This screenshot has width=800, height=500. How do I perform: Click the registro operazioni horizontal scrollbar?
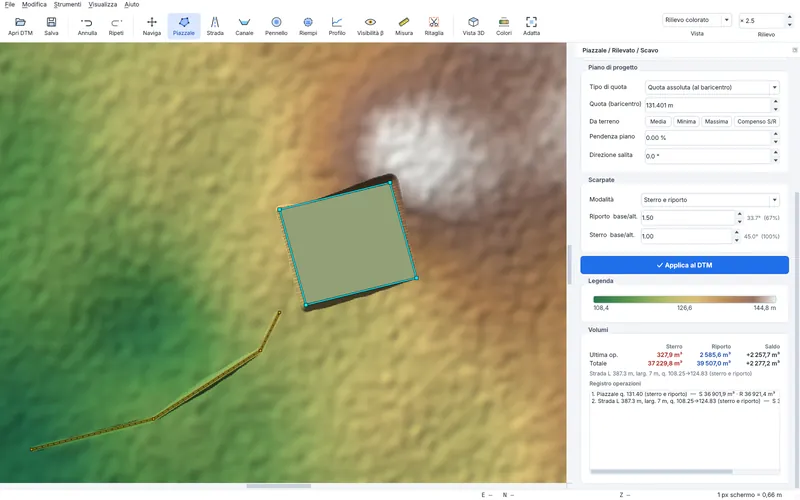661,471
